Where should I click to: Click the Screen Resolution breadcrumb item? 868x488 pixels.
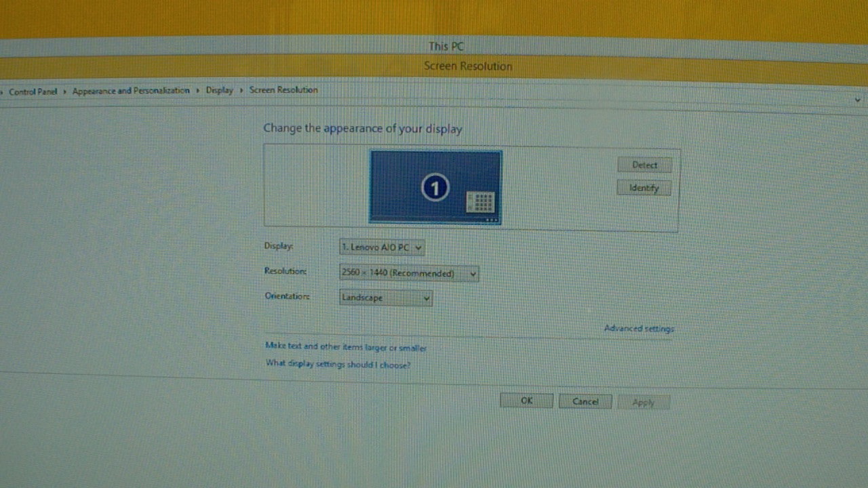pyautogui.click(x=283, y=90)
